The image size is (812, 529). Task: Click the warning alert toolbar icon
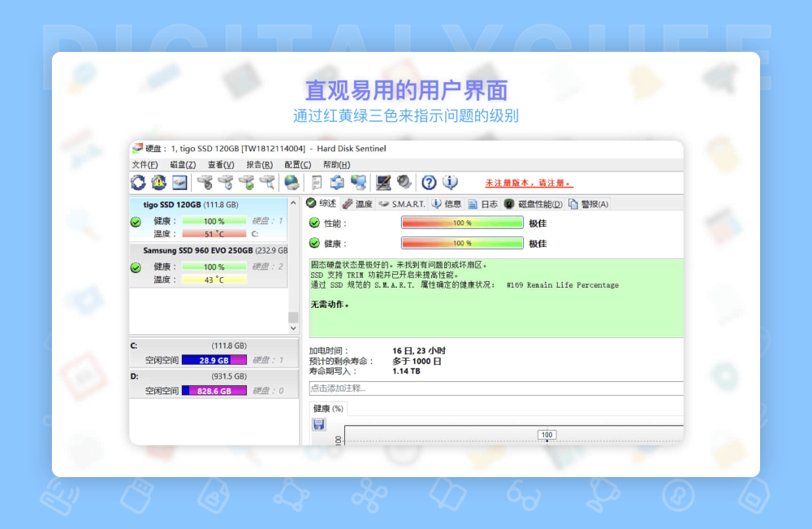click(158, 182)
